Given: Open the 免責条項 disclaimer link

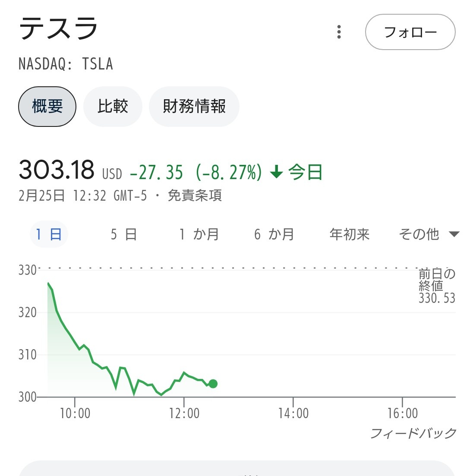Looking at the screenshot, I should (195, 196).
